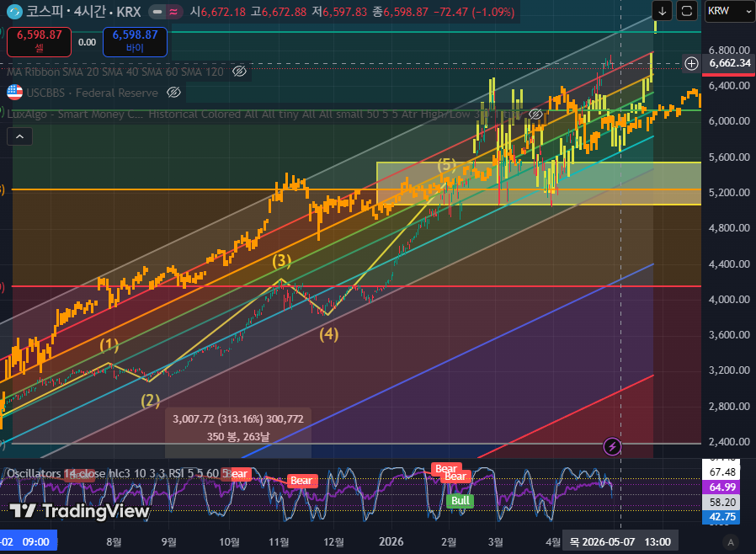Click the 목 2026-05-07 13:00 date label
756x554 pixels.
(620, 542)
